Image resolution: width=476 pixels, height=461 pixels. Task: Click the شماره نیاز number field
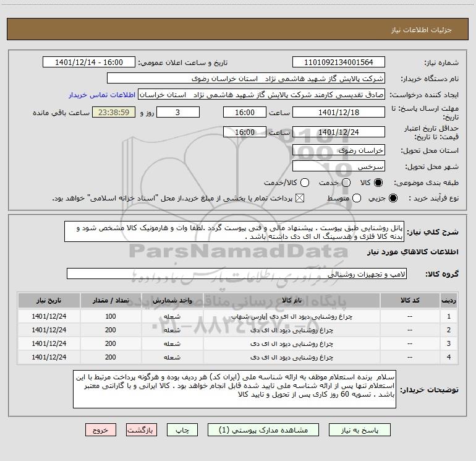pyautogui.click(x=338, y=62)
